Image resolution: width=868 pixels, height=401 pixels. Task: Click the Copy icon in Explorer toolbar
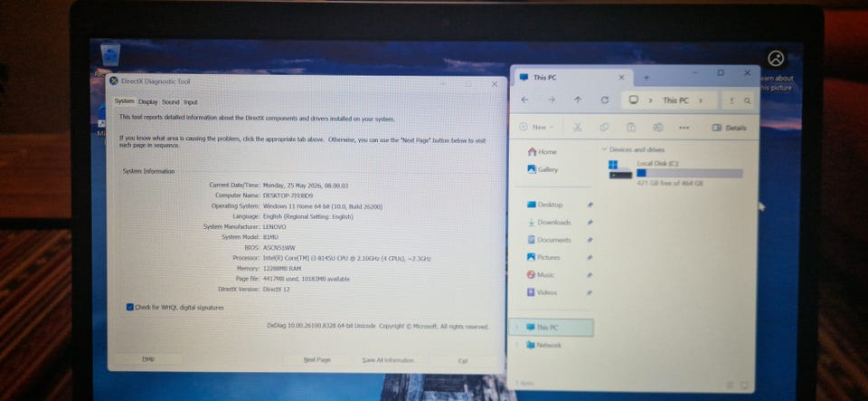[x=605, y=128]
